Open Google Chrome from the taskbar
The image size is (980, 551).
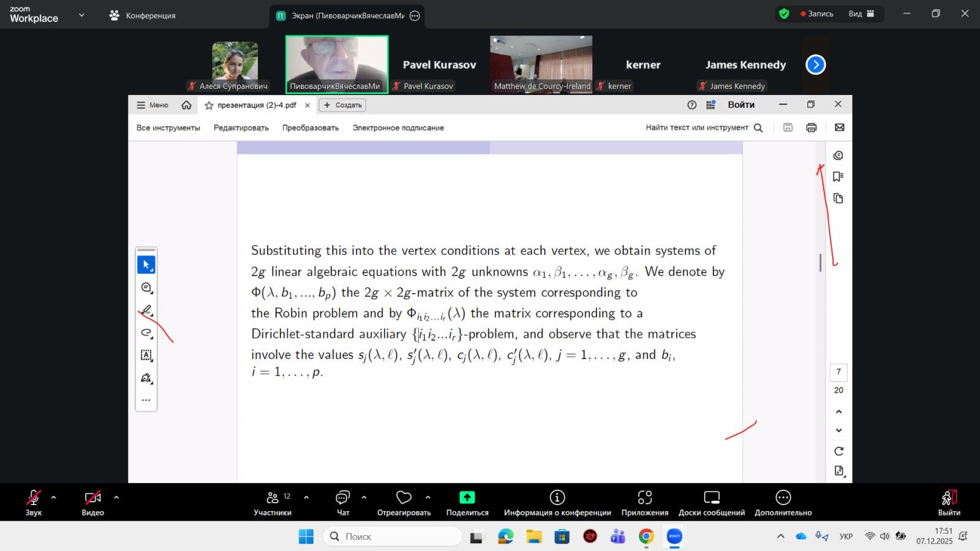pyautogui.click(x=646, y=536)
